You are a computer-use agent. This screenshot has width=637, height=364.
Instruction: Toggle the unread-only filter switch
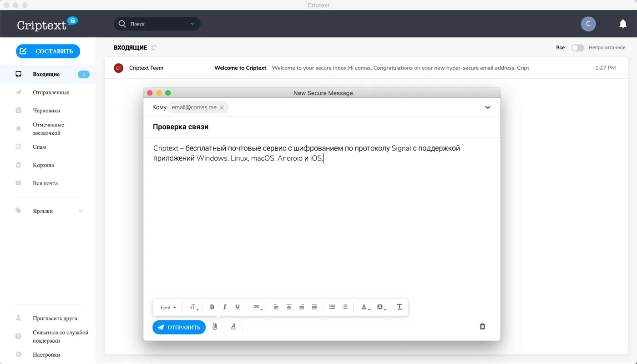pos(578,48)
